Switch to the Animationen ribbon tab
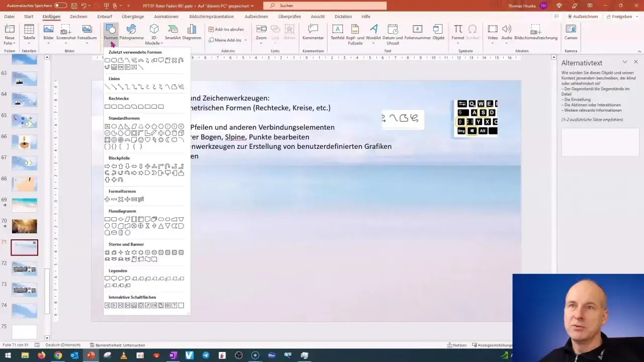Screen dimensions: 644x362 [166, 17]
